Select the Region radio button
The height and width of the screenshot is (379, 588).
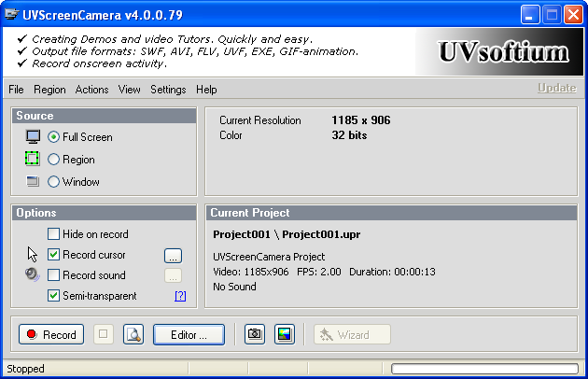pos(53,160)
